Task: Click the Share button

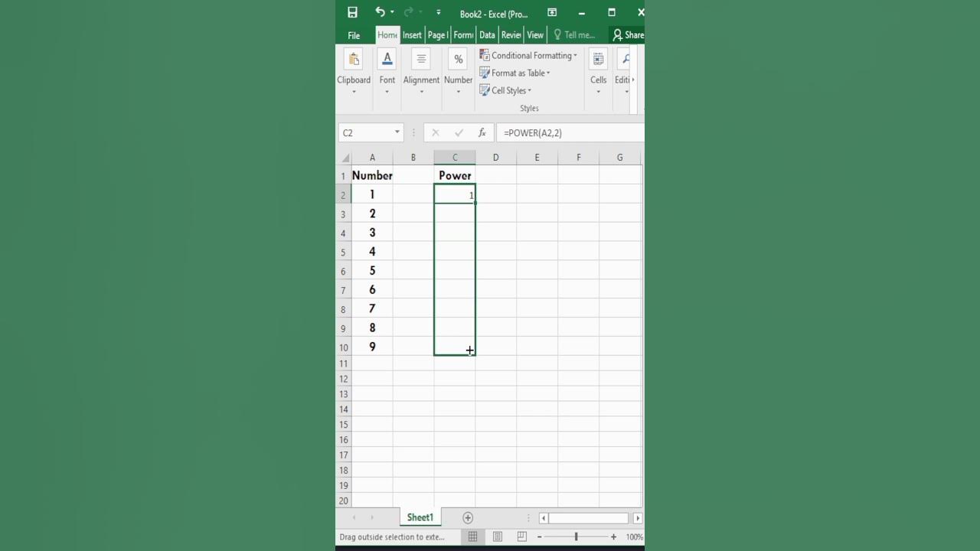Action: [628, 35]
